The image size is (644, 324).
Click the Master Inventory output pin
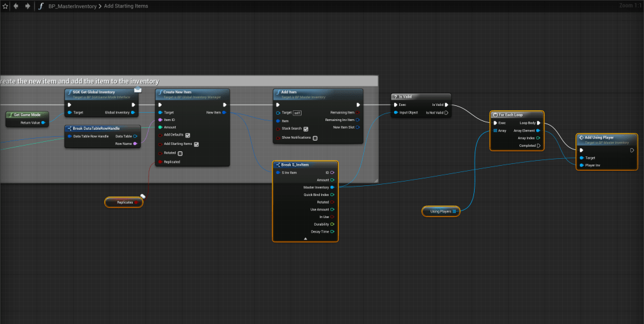click(x=332, y=187)
